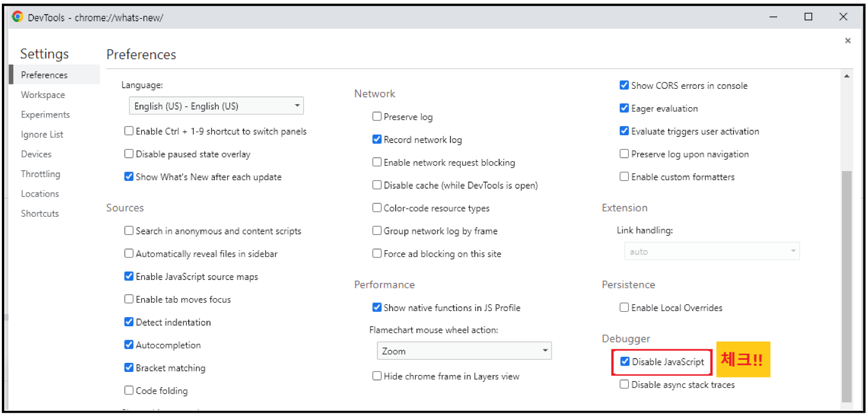Enable Code folding
868x417 pixels.
(129, 390)
